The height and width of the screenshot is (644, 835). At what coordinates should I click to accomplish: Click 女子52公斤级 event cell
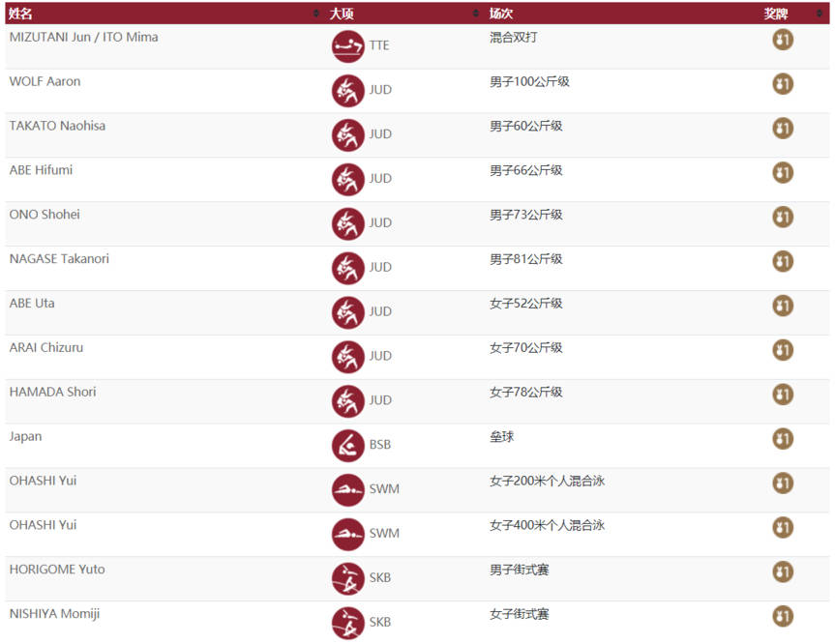point(525,304)
